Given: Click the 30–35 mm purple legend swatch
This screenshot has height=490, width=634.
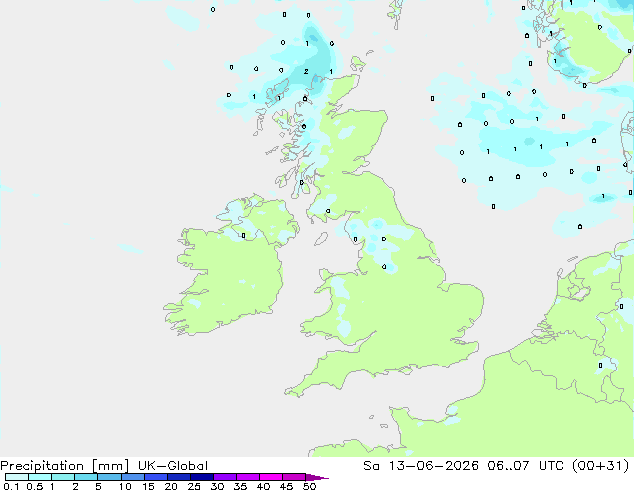Looking at the screenshot, I should coord(224,477).
